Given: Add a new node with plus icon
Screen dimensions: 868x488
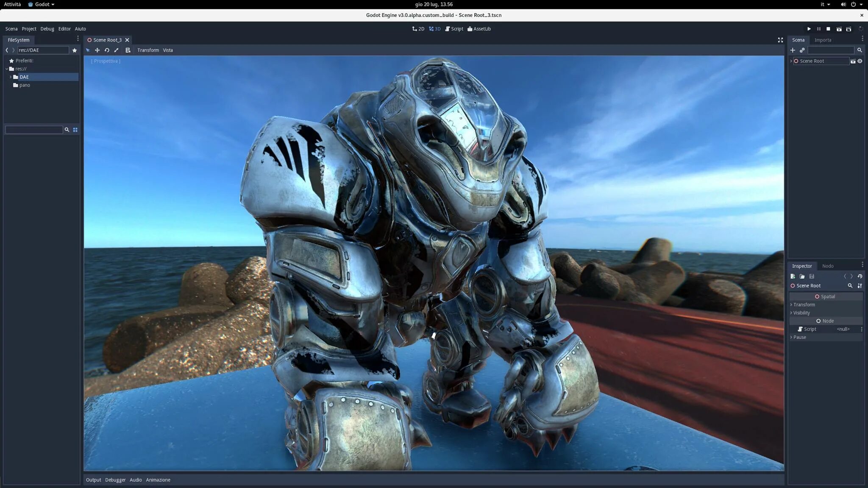Looking at the screenshot, I should (x=793, y=50).
